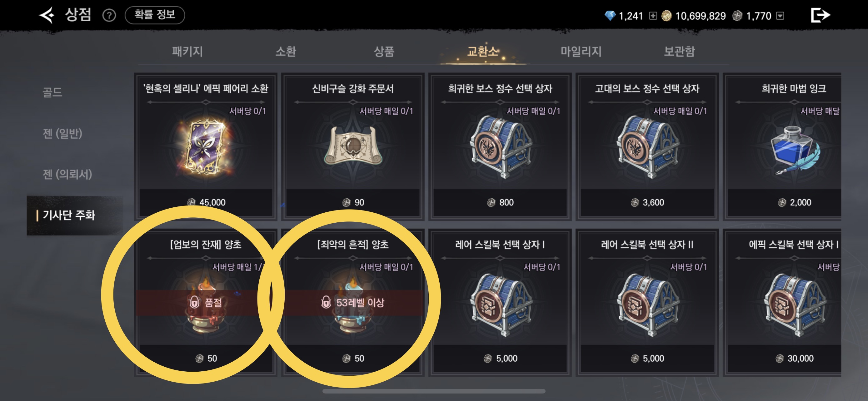Viewport: 868px width, 401px height.
Task: Tap the back arrow beside 상점
Action: (x=47, y=15)
